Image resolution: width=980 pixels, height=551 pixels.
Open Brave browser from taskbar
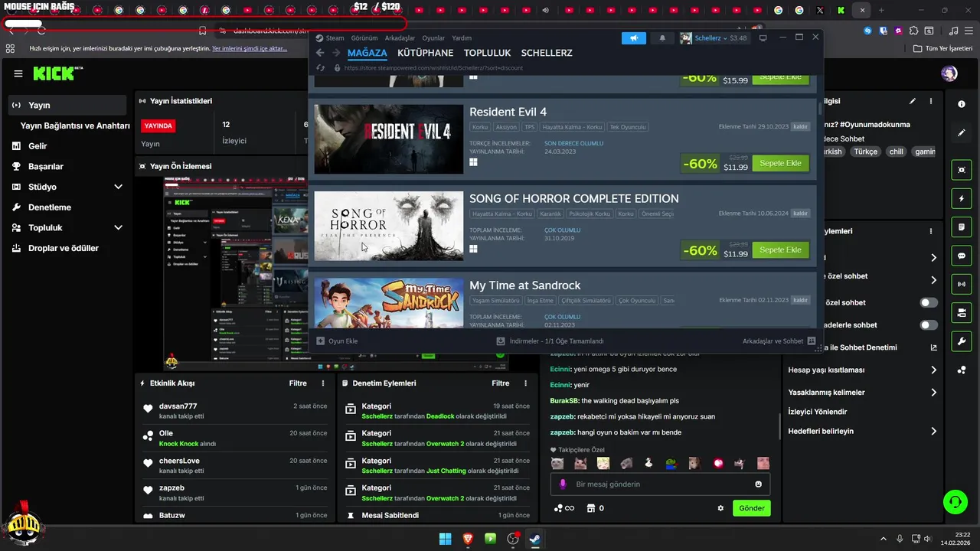point(467,539)
